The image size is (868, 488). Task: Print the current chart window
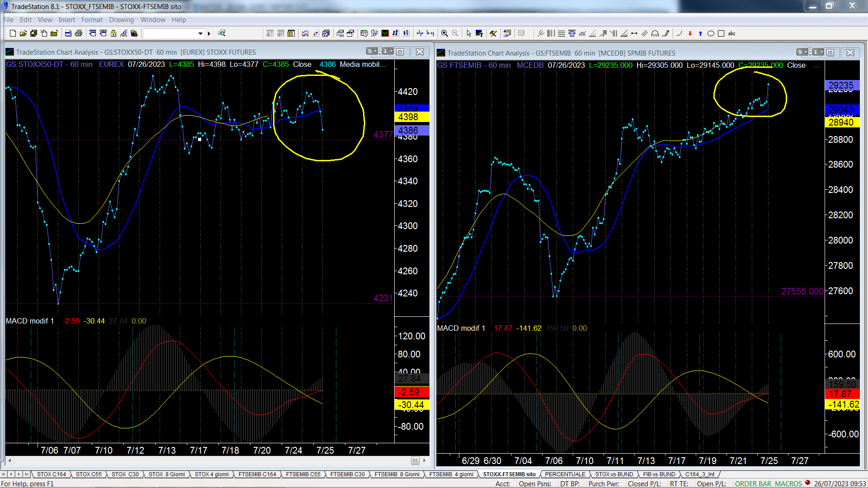[79, 33]
